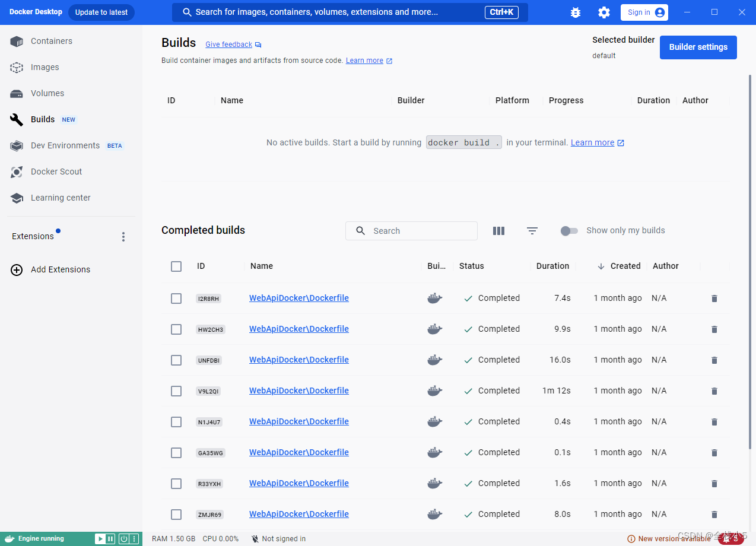The width and height of the screenshot is (756, 546).
Task: Enable Show only my builds toggle
Action: (569, 231)
